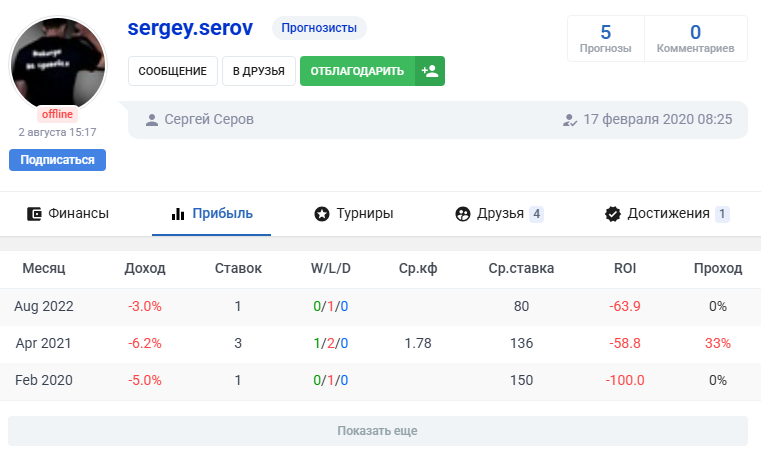The width and height of the screenshot is (761, 452).
Task: Click the -3.0% income value
Action: [x=145, y=306]
